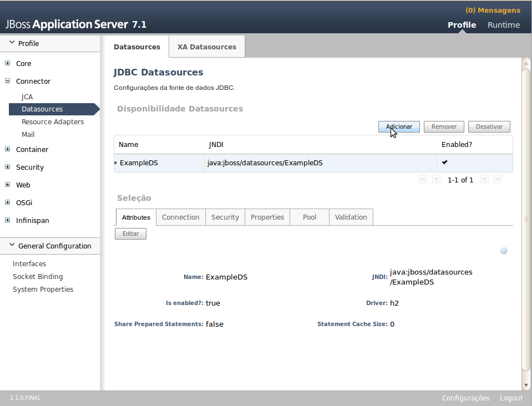Select JCA in the sidebar
Viewport: 532px width, 406px height.
pyautogui.click(x=27, y=97)
